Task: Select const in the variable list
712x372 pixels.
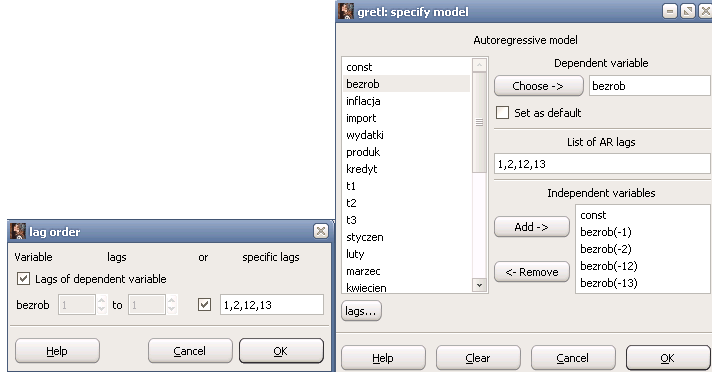Action: coord(407,67)
